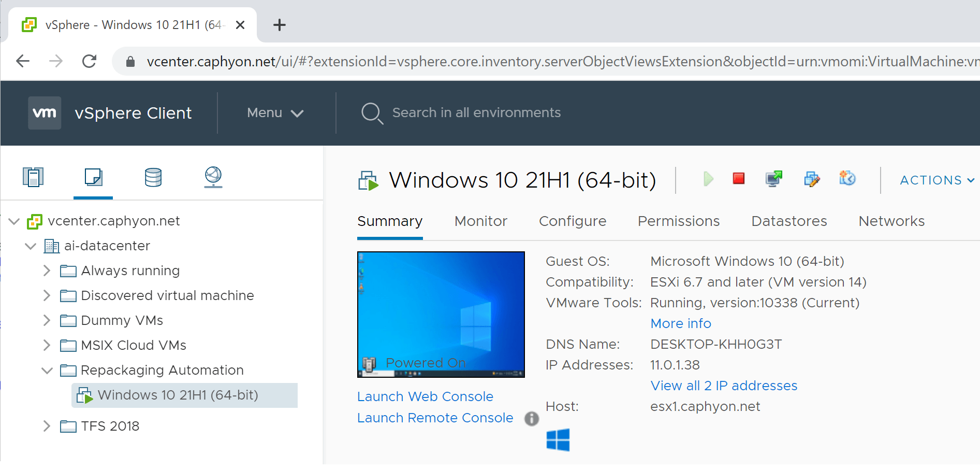Click 'Running, version:10338 (Current)' text
This screenshot has height=469, width=980.
pyautogui.click(x=755, y=303)
